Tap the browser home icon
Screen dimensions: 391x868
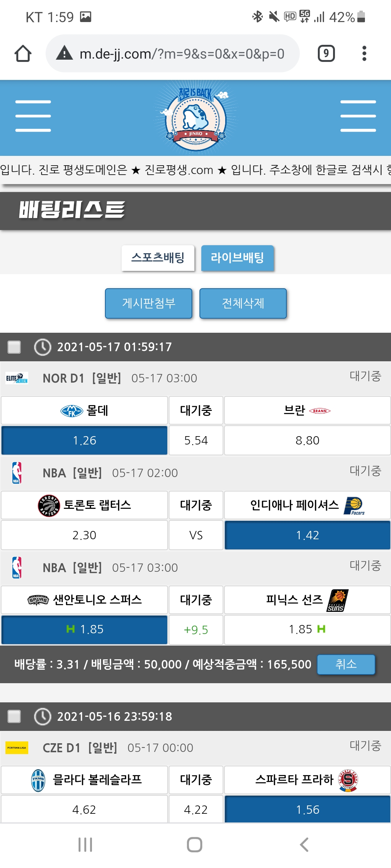(23, 54)
